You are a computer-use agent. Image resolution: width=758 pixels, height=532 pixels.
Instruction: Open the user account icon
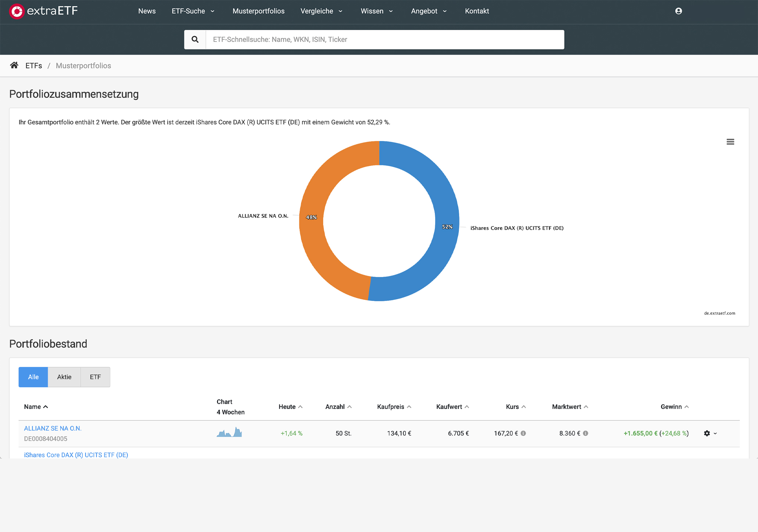tap(679, 11)
